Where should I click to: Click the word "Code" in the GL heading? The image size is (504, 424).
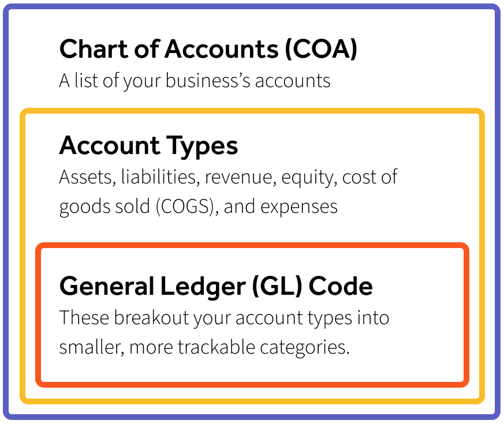click(x=340, y=286)
